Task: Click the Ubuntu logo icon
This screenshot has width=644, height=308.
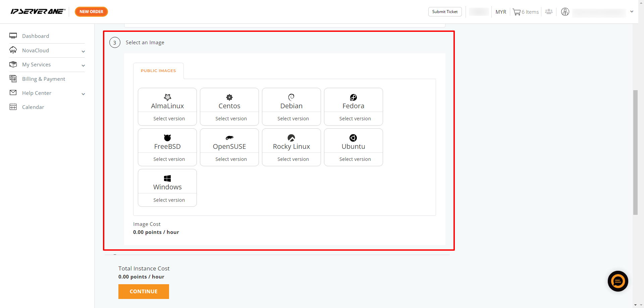Action: (353, 138)
